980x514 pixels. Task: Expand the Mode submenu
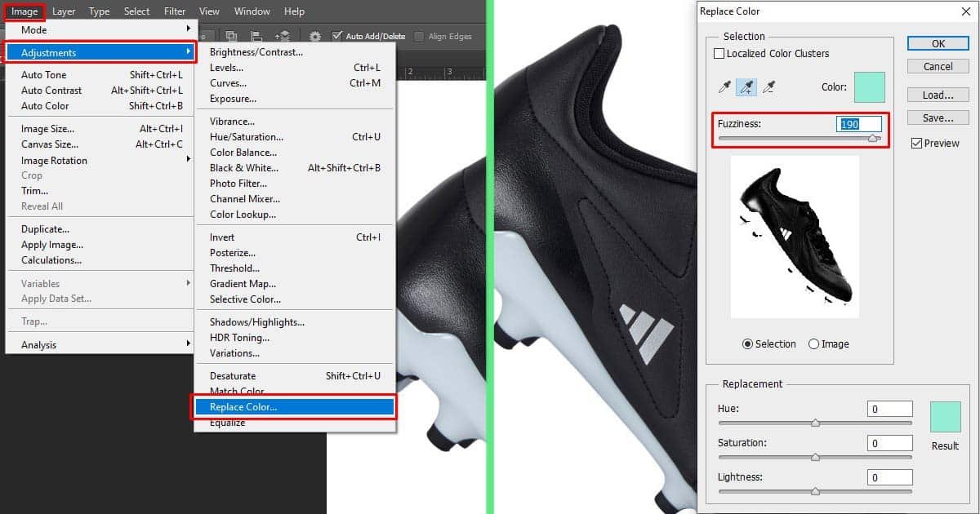pyautogui.click(x=33, y=29)
